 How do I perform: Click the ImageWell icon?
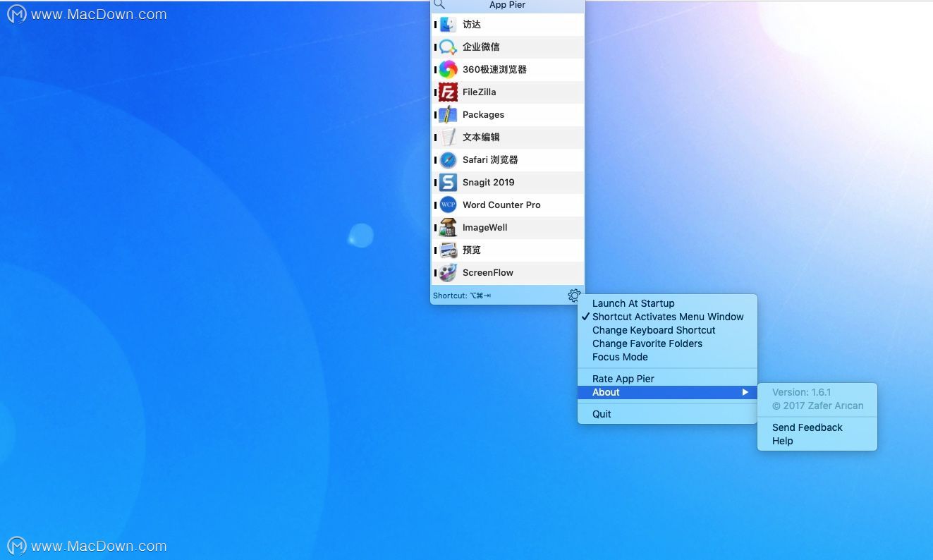point(448,228)
